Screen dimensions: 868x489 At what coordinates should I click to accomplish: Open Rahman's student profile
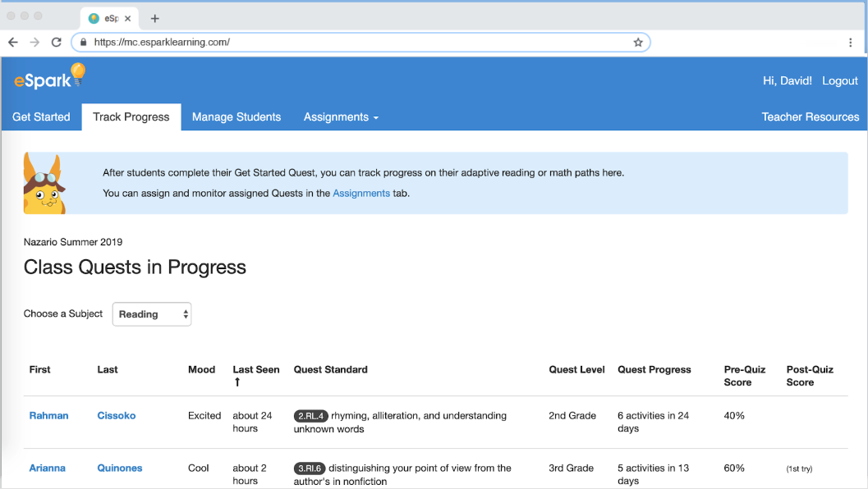tap(48, 415)
